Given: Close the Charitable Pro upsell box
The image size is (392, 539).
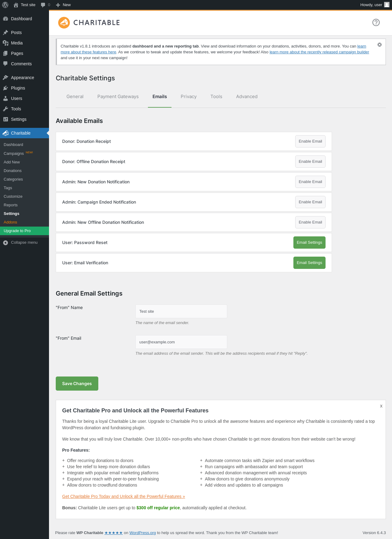Looking at the screenshot, I should click(x=381, y=406).
